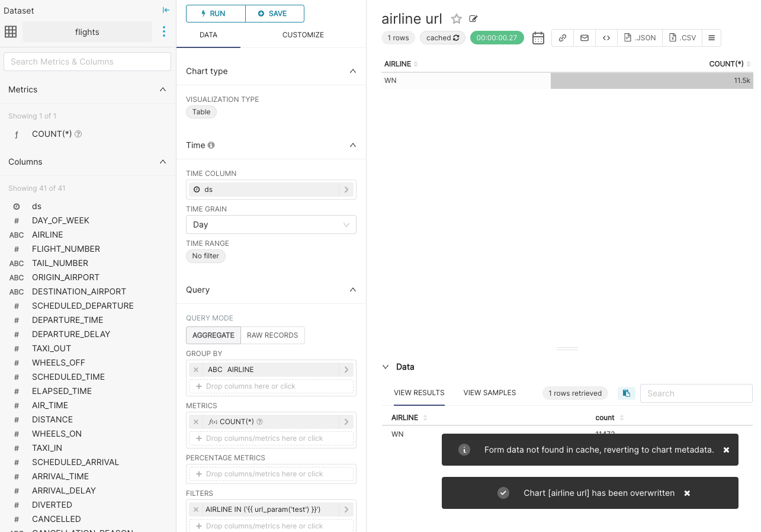761x532 pixels.
Task: Favorite the chart with the star icon
Action: (x=457, y=19)
